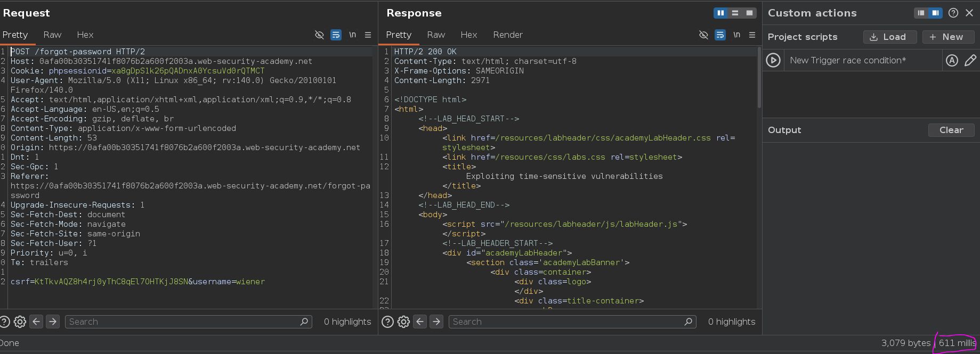Screen dimensions: 980x354
Task: Click the Content-Length: 2971 response header
Action: (x=442, y=80)
